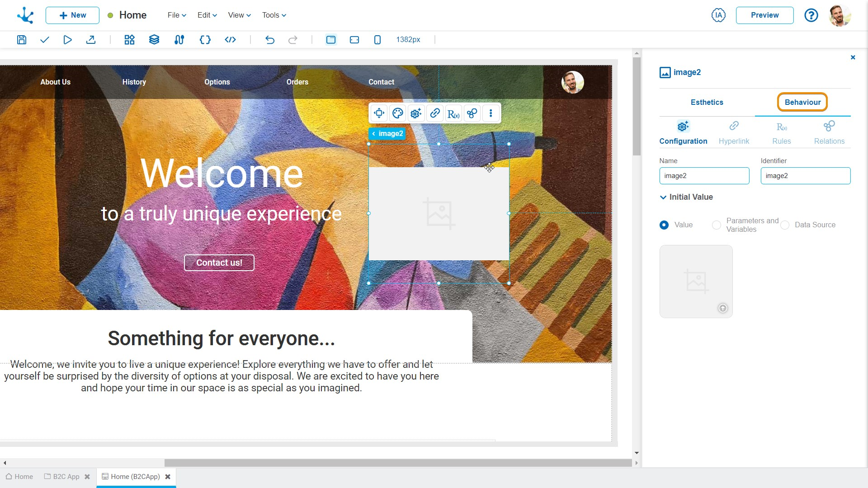This screenshot has width=868, height=488.
Task: Click the Rules panel icon
Action: (x=782, y=127)
